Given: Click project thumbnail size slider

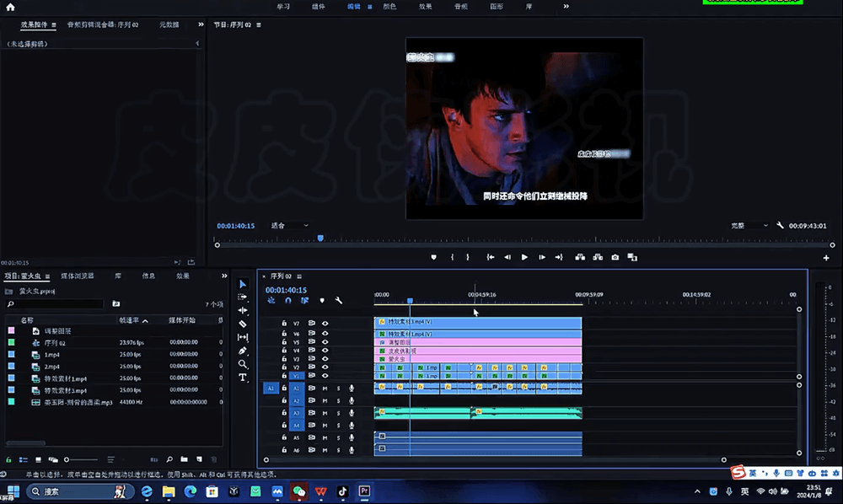Looking at the screenshot, I should pyautogui.click(x=81, y=460).
